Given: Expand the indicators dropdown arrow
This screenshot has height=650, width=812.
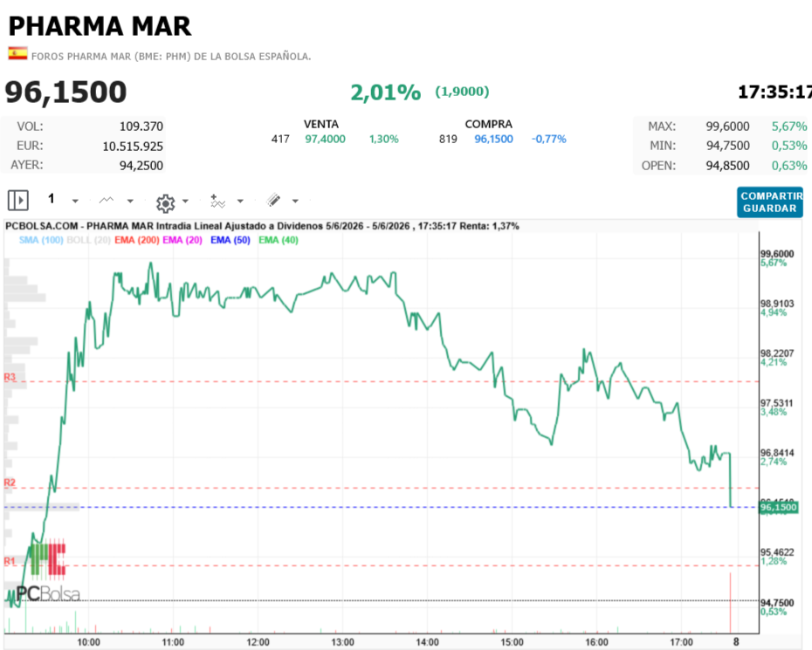Looking at the screenshot, I should pos(240,201).
